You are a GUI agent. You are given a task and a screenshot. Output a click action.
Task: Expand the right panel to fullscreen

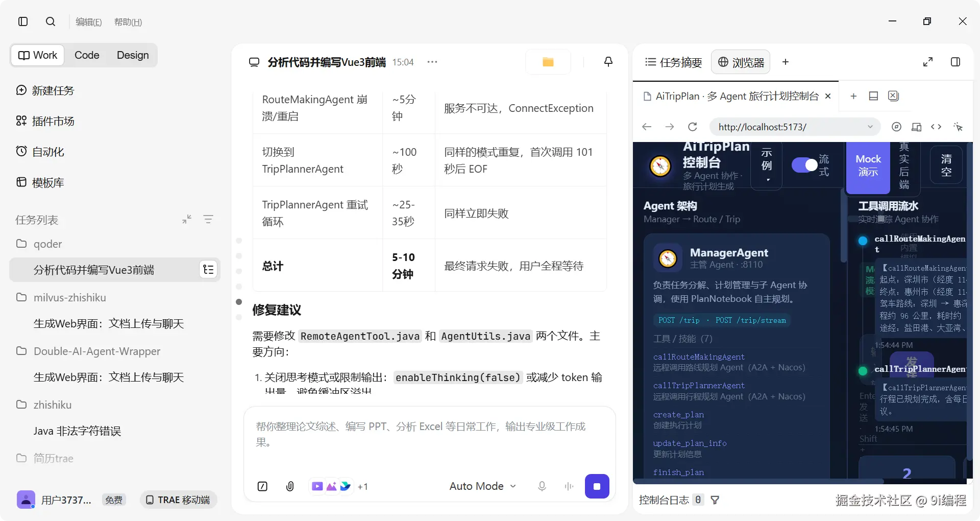coord(928,62)
